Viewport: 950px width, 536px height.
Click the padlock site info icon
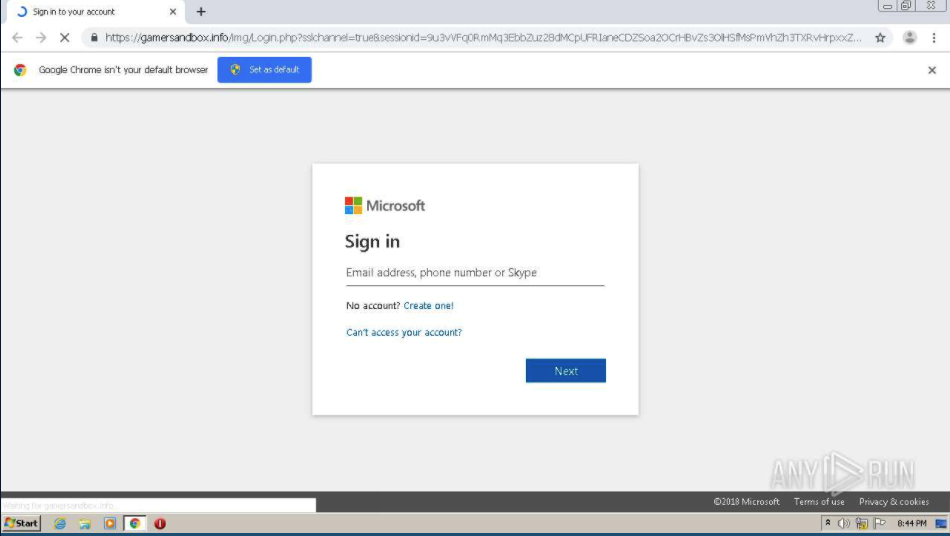point(93,38)
